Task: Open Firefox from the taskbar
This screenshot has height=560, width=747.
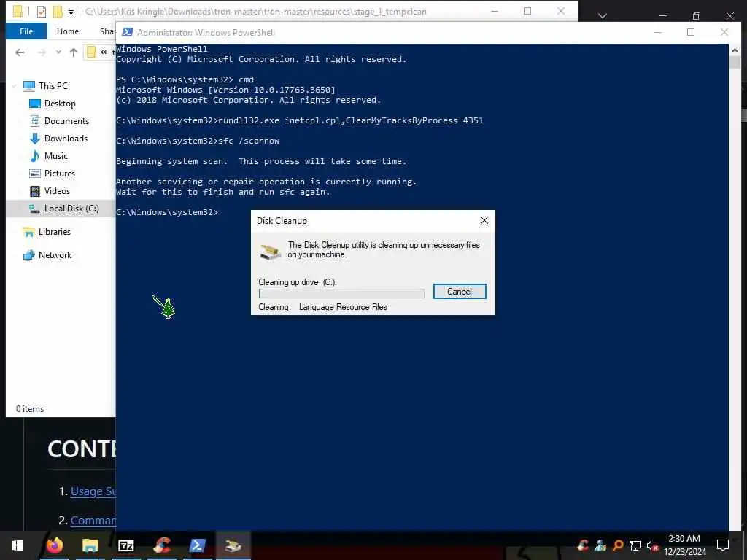Action: pyautogui.click(x=54, y=545)
